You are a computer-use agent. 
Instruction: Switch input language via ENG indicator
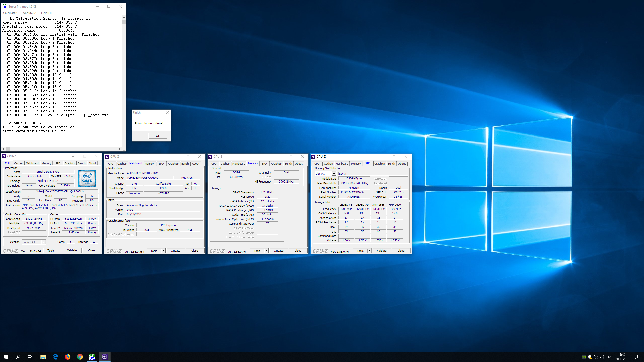[609, 357]
